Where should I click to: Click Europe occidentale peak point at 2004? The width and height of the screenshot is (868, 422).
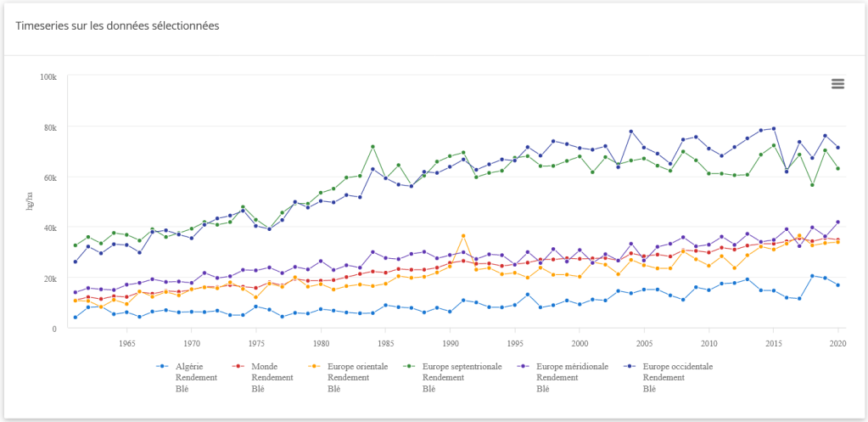(x=631, y=132)
